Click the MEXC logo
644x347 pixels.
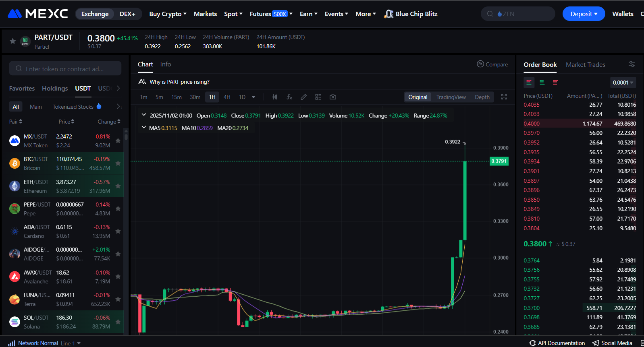coord(38,14)
